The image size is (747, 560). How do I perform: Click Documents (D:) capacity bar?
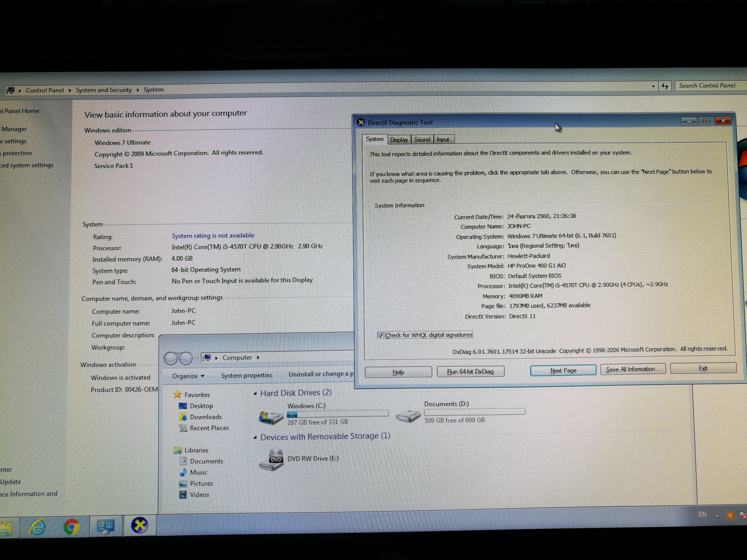click(474, 412)
